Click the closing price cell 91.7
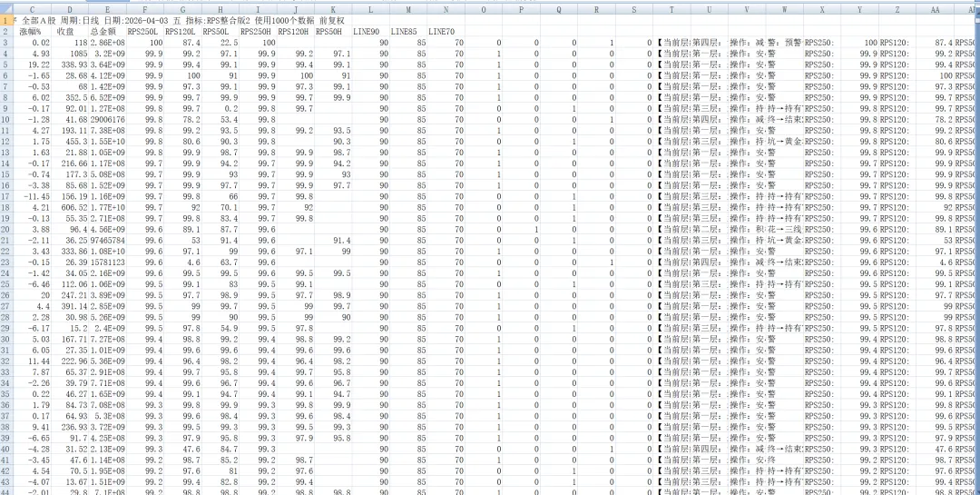 (x=69, y=438)
